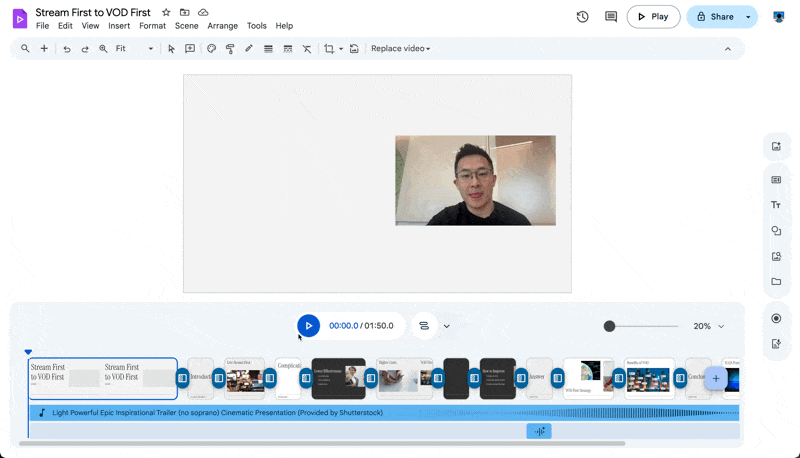Adjust the timeline zoom slider handle
800x458 pixels.
coord(609,326)
